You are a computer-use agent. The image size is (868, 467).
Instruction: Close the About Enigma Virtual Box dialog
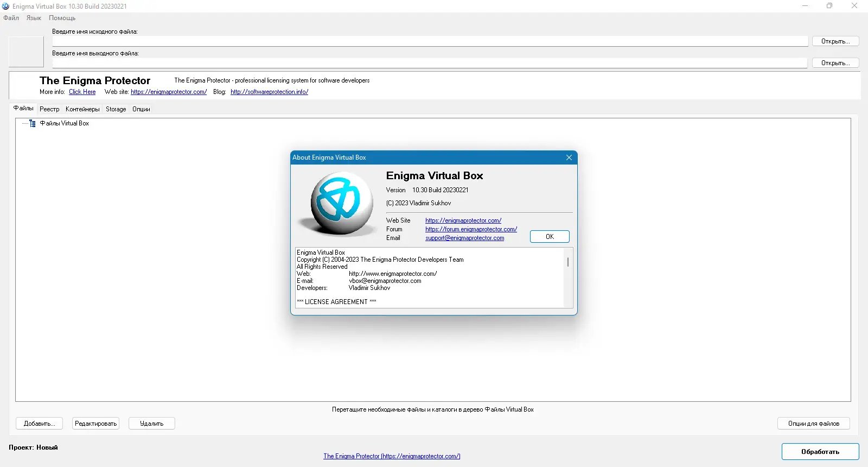click(569, 157)
